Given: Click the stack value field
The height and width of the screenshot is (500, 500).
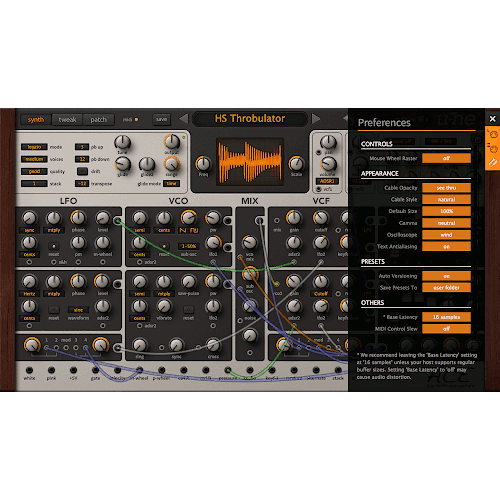Looking at the screenshot, I should 34,184.
